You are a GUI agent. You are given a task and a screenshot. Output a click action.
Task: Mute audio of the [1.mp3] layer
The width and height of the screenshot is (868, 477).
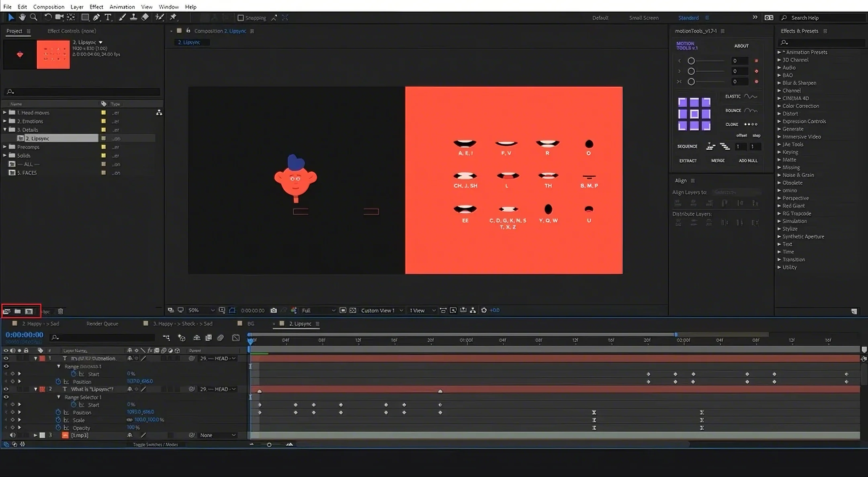(13, 435)
